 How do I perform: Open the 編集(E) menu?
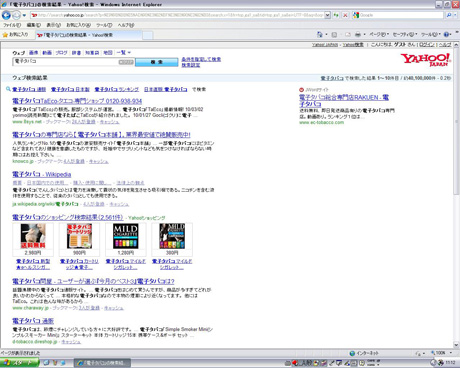tap(33, 25)
